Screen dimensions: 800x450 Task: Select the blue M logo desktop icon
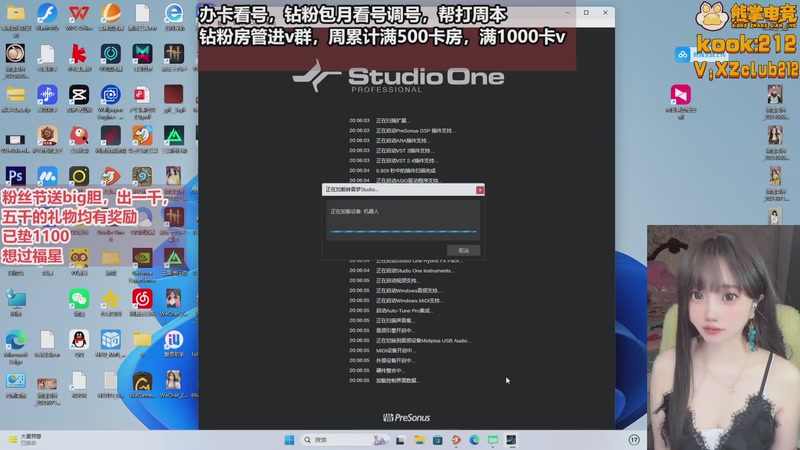pyautogui.click(x=47, y=176)
